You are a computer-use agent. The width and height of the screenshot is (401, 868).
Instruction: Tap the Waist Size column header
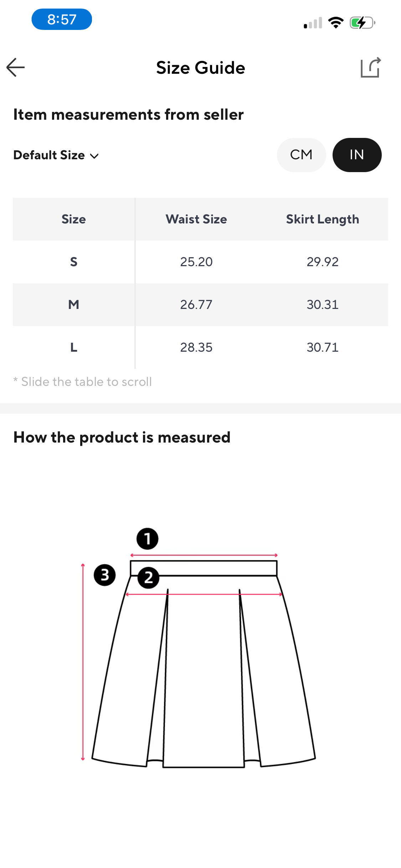pos(196,219)
